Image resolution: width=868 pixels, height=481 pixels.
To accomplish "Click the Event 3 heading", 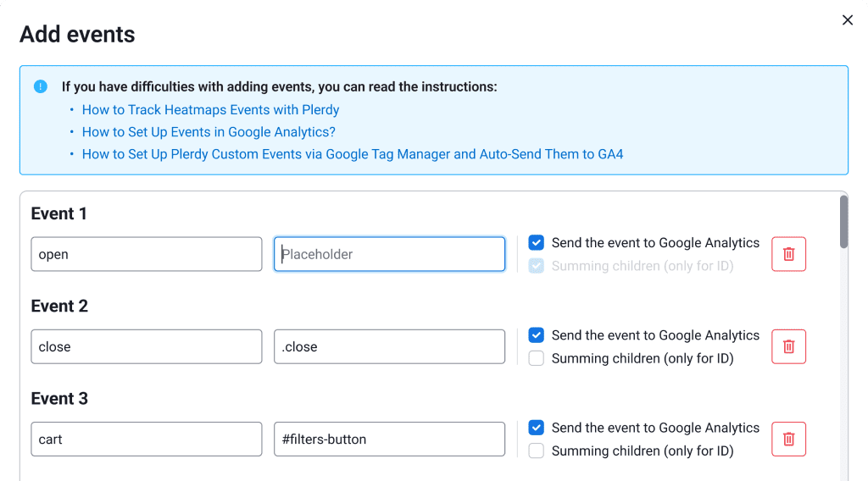I will (59, 398).
